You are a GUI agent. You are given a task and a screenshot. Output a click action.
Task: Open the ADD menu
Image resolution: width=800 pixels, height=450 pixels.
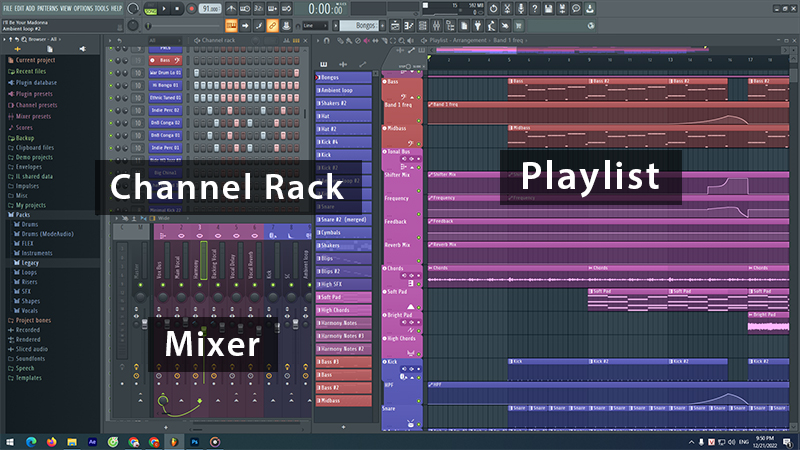30,9
